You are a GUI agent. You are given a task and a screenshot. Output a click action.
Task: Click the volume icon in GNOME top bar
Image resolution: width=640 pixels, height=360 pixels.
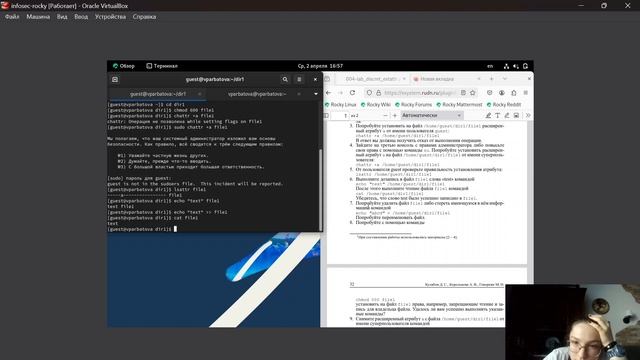(516, 66)
